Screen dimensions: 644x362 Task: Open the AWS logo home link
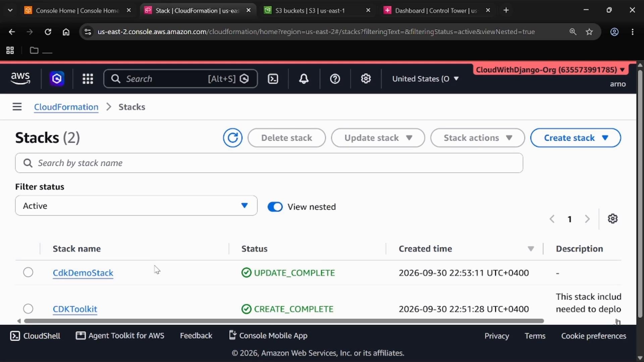pos(20,78)
